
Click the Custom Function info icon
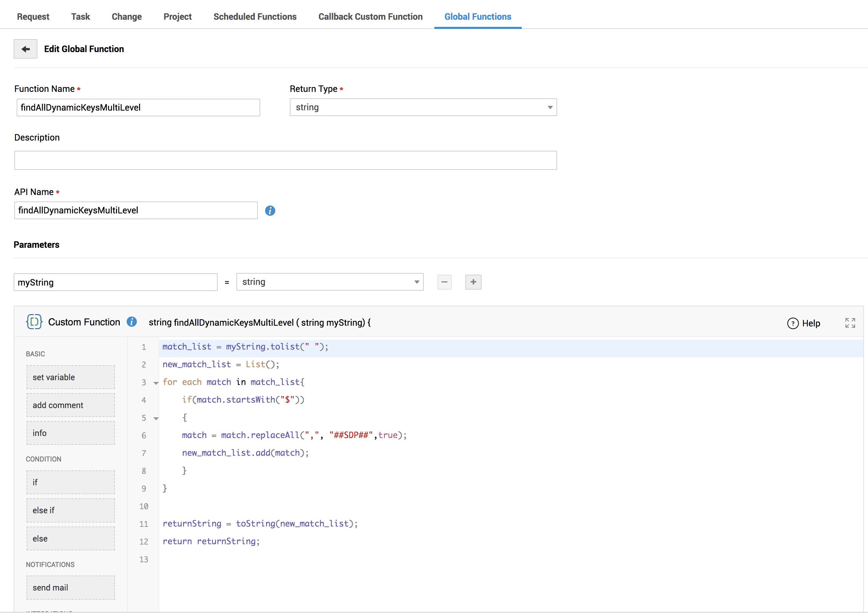[132, 322]
